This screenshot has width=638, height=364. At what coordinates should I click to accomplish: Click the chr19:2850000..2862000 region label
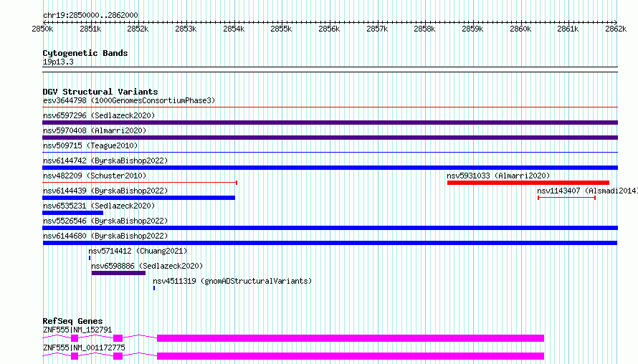(x=90, y=15)
